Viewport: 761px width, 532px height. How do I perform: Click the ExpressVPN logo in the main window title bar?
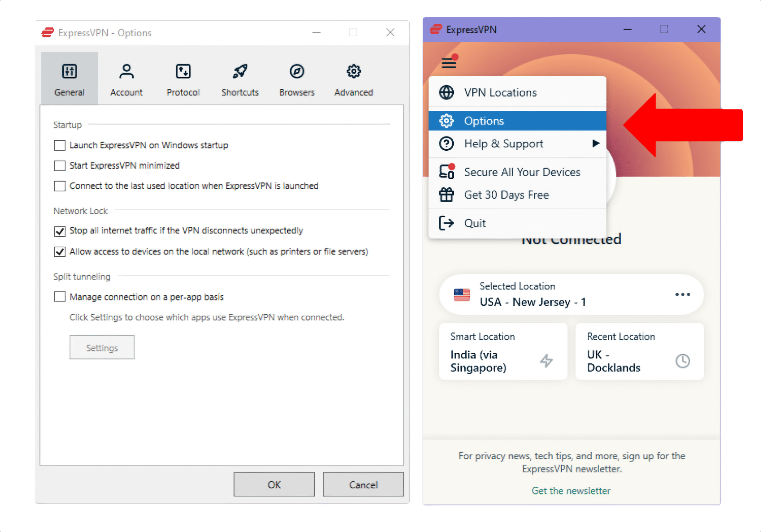(436, 29)
